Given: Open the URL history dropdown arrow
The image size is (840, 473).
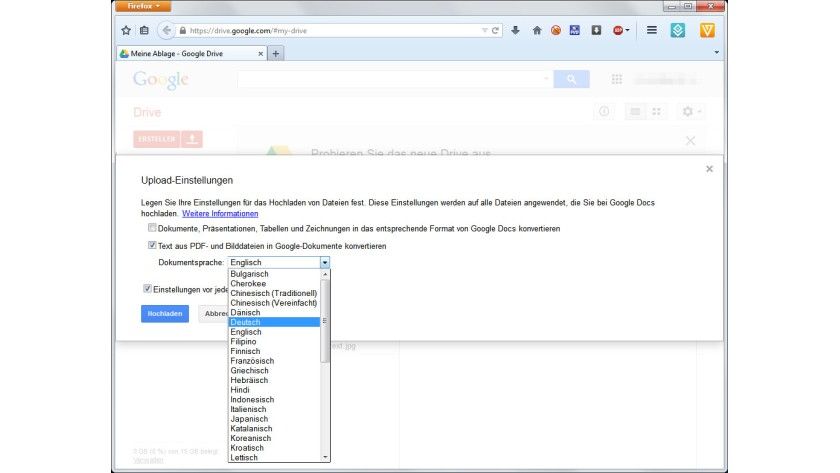Looking at the screenshot, I should tap(484, 31).
